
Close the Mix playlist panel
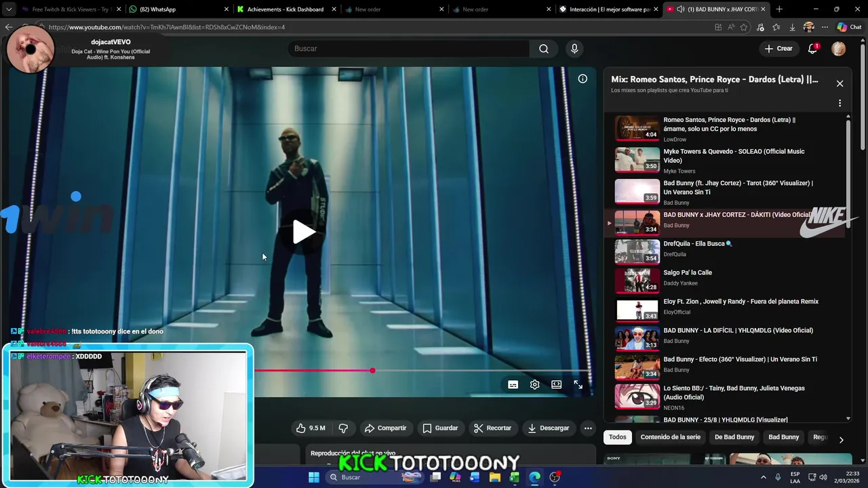(x=840, y=83)
